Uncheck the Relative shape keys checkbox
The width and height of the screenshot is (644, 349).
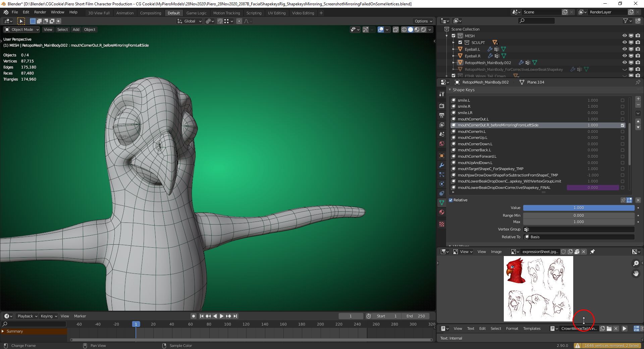(451, 200)
